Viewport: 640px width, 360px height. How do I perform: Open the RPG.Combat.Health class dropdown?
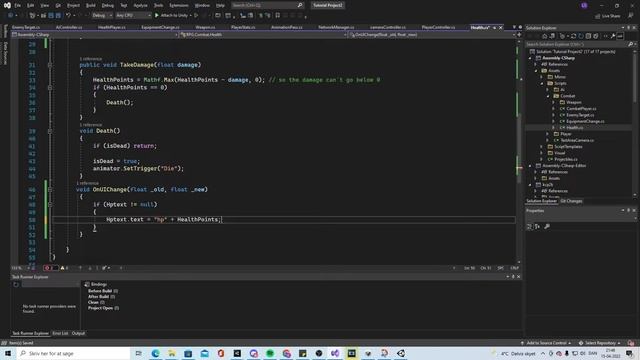[x=264, y=35]
